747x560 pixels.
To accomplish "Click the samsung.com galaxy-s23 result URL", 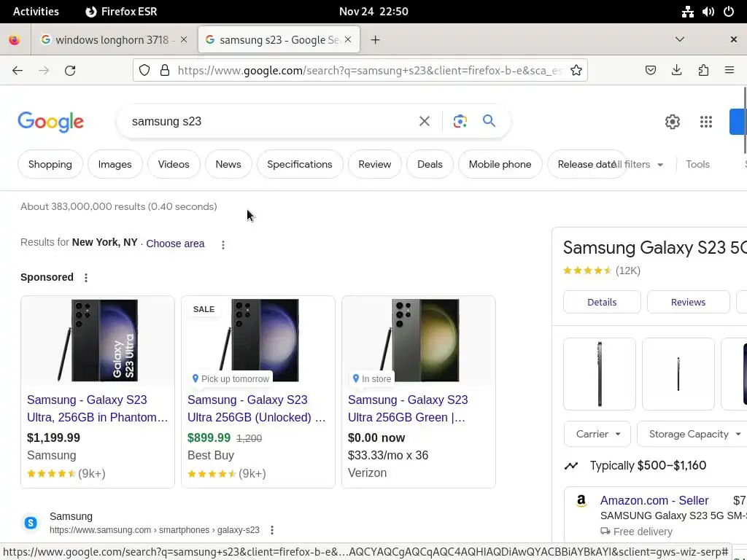I will [x=155, y=530].
